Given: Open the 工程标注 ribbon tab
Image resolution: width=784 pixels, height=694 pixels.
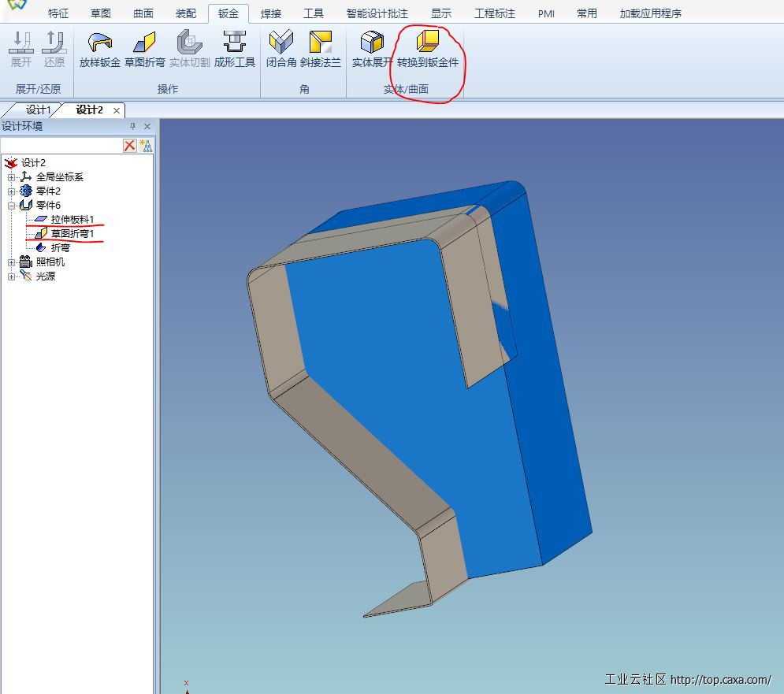Looking at the screenshot, I should (x=494, y=13).
